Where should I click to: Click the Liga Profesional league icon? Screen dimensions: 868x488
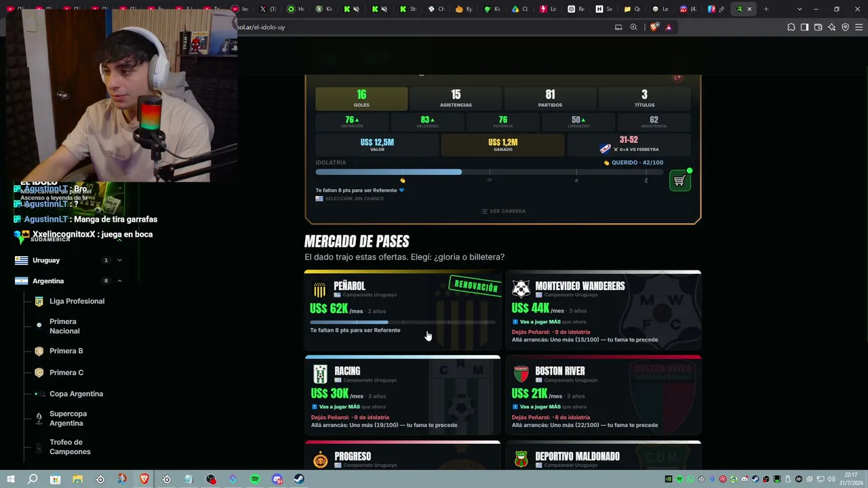coord(39,302)
